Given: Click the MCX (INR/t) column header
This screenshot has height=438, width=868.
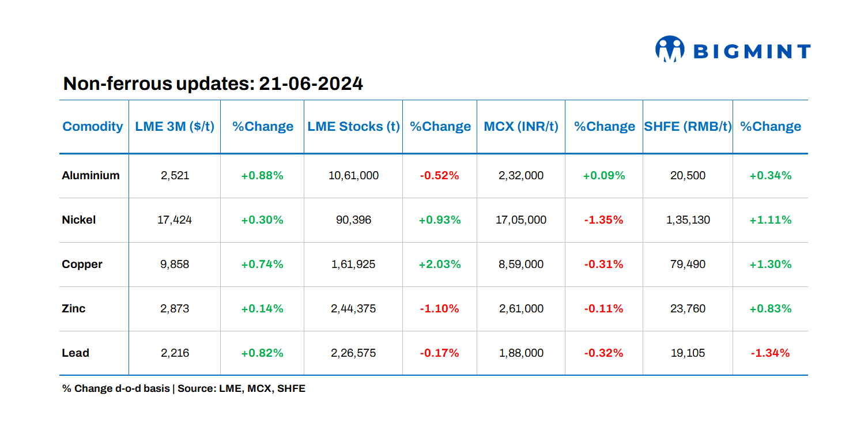Looking at the screenshot, I should [x=521, y=127].
